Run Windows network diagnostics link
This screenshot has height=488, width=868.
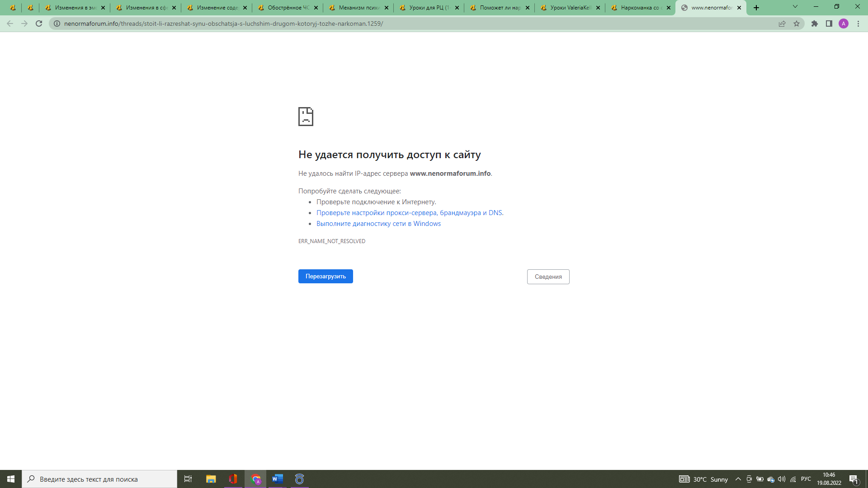pyautogui.click(x=378, y=224)
